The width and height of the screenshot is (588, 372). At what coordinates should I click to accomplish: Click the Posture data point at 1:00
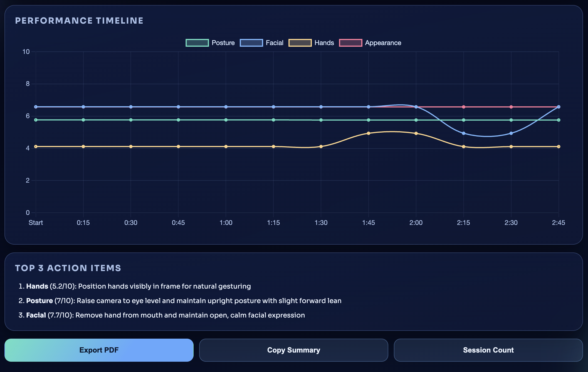(x=226, y=120)
